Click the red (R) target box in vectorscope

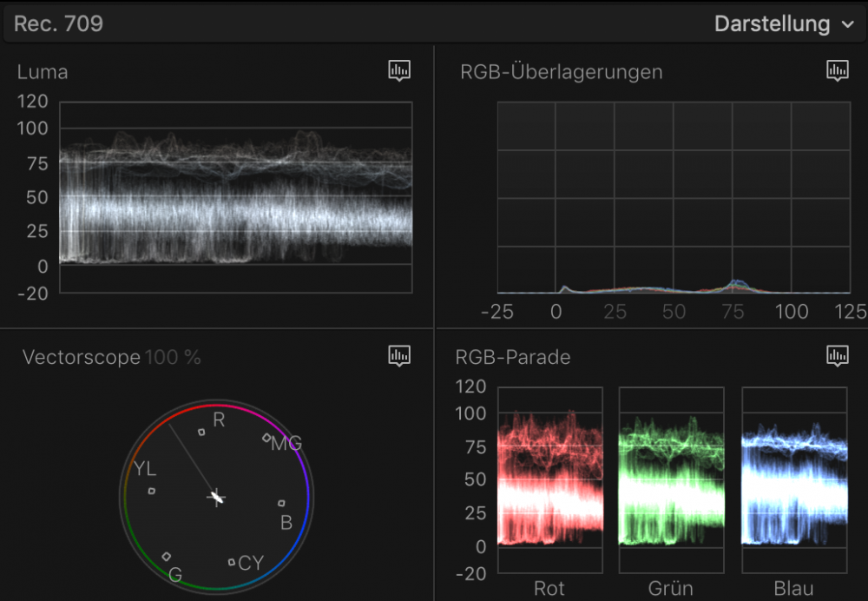pos(201,432)
